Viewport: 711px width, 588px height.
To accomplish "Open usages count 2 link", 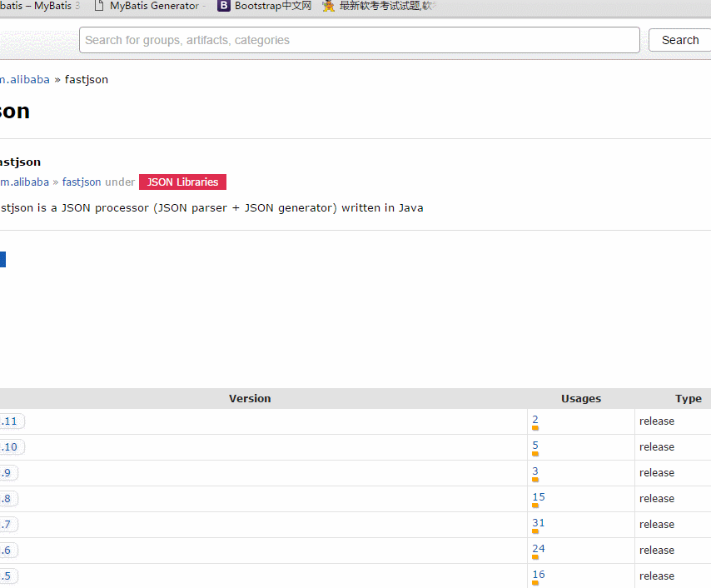I will coord(535,419).
